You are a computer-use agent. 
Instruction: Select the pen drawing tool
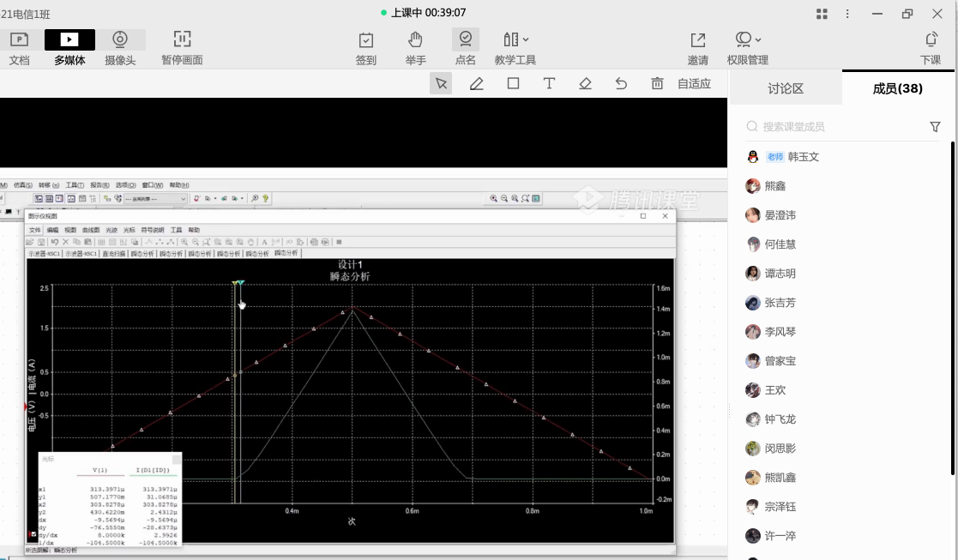click(477, 83)
